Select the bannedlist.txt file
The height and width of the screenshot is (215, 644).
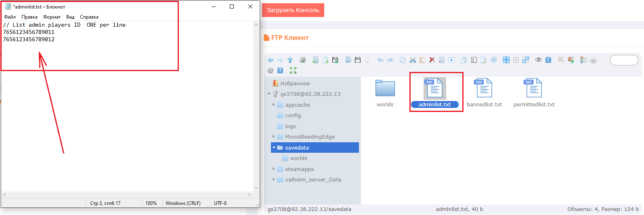(x=484, y=93)
